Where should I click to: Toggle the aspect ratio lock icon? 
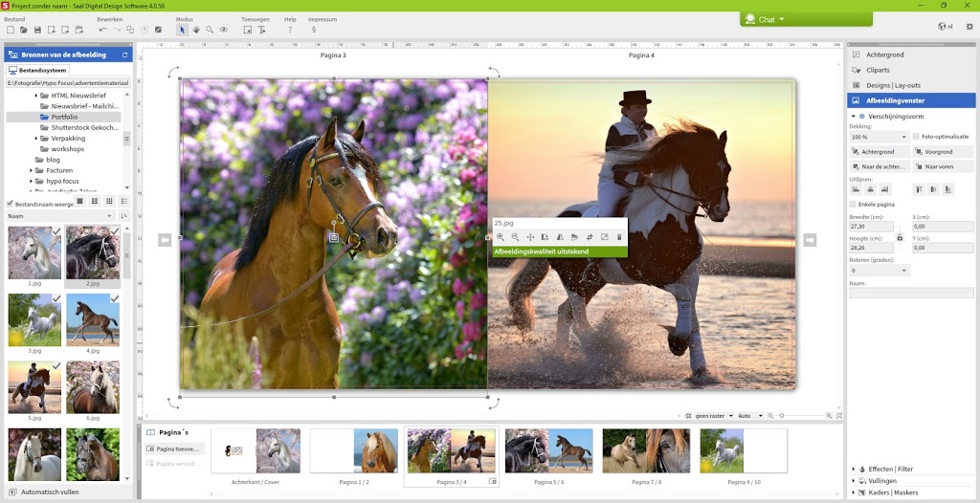click(900, 237)
